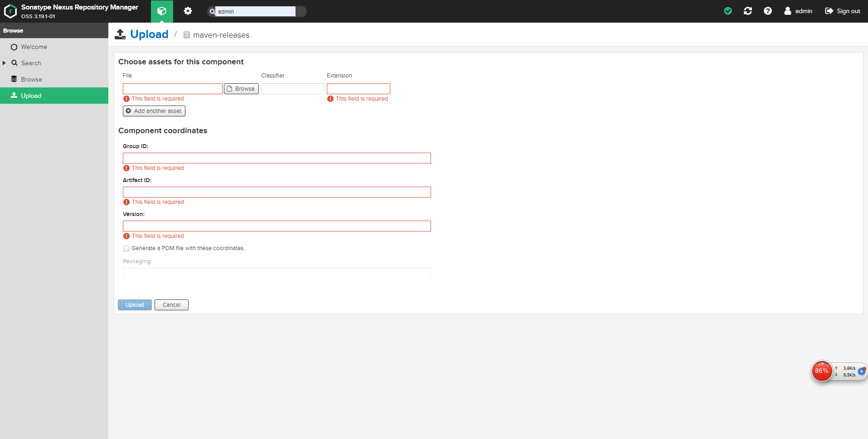The height and width of the screenshot is (439, 868).
Task: Click the Extension input field
Action: click(x=359, y=89)
